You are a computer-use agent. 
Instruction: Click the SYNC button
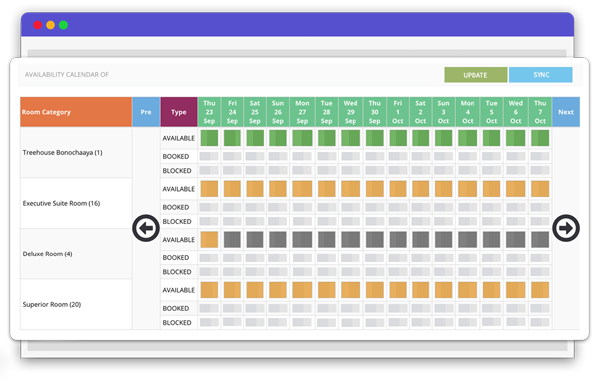click(x=541, y=75)
